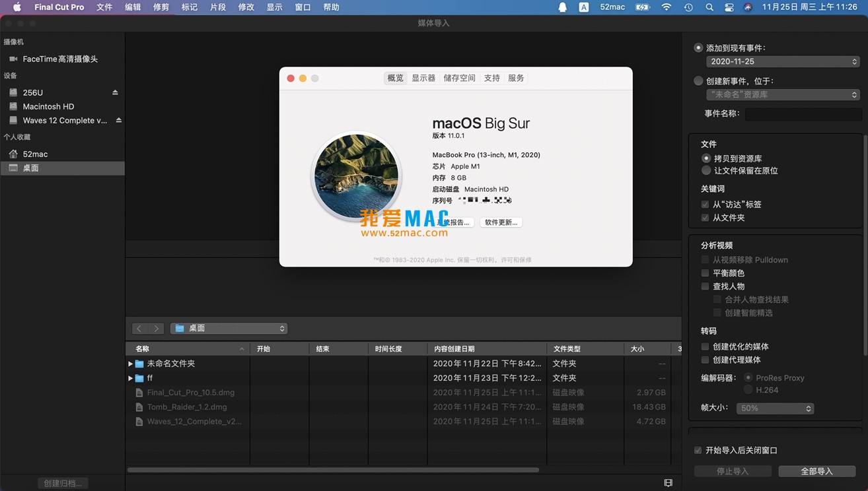Viewport: 868px width, 491px height.
Task: Switch to 显示器 tab in About window
Action: pyautogui.click(x=423, y=78)
